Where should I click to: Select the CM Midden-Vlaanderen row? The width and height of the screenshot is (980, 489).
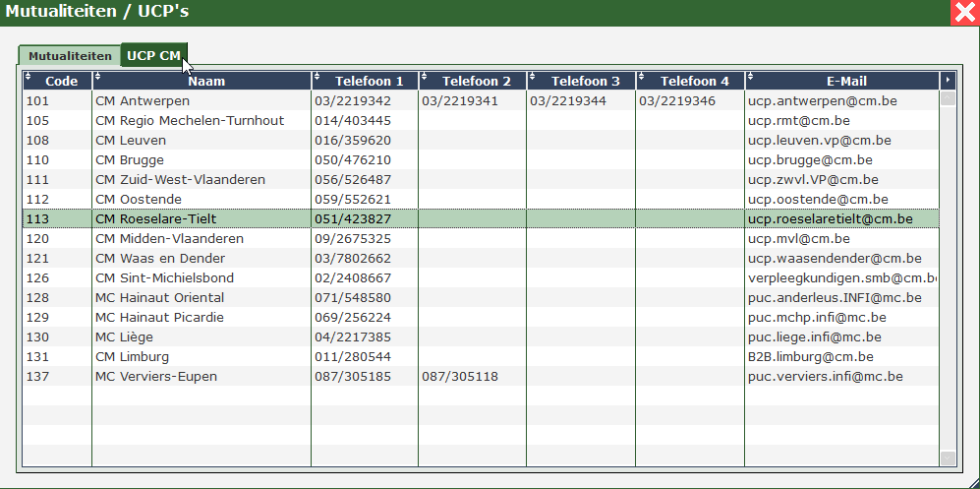coord(481,238)
